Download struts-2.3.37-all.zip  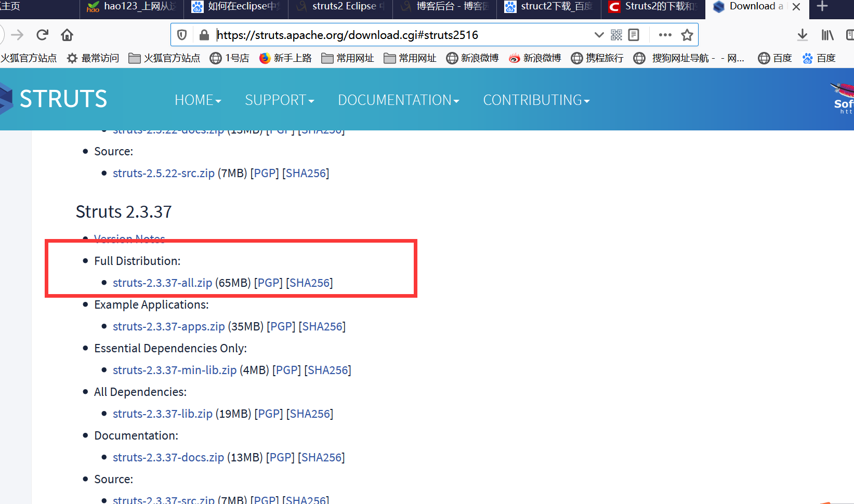pos(162,283)
